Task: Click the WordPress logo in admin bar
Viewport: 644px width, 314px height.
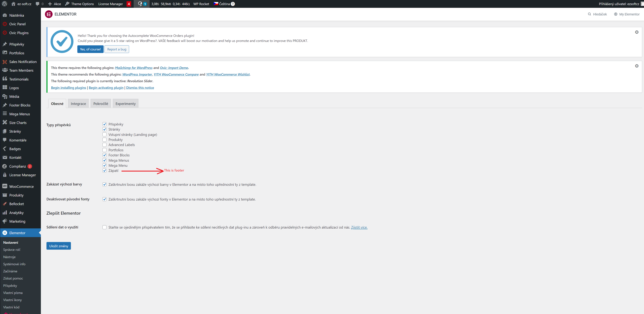Action: click(x=5, y=4)
